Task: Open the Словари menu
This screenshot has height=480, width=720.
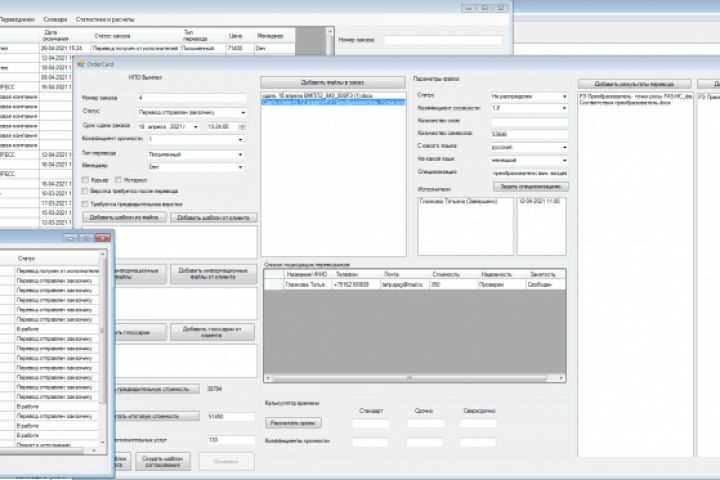Action: (55, 19)
